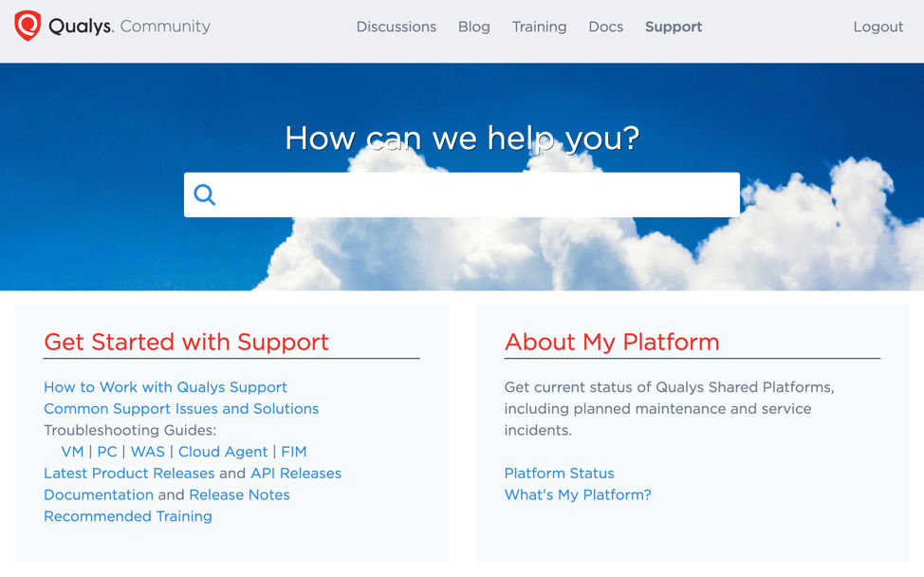Viewport: 924px width, 577px height.
Task: Open the API Releases page
Action: (x=294, y=473)
